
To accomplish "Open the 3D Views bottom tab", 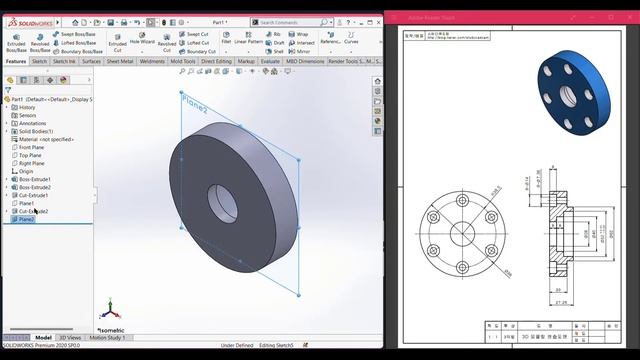I will click(x=70, y=338).
